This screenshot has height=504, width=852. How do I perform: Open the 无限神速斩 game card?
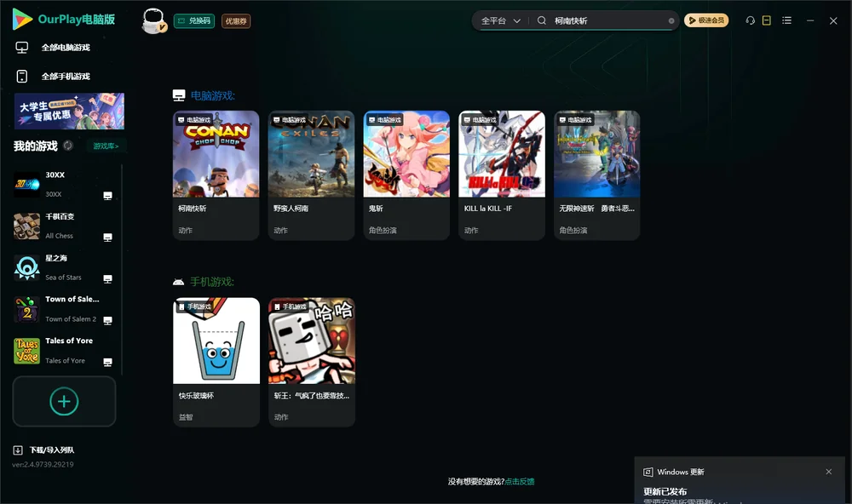pos(596,175)
